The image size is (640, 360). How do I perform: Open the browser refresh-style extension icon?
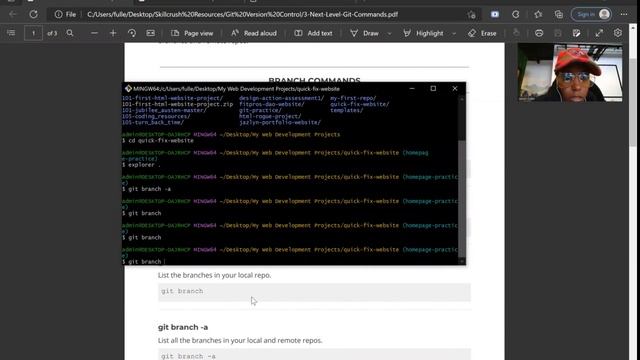(516, 14)
